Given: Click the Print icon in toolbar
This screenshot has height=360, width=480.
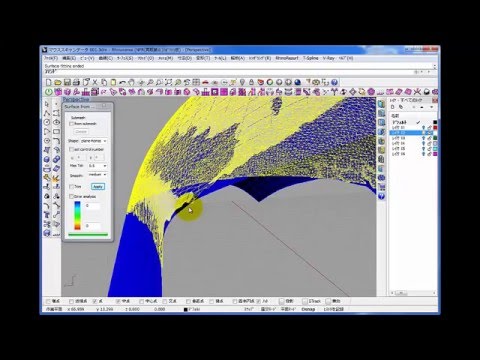Looking at the screenshot, I should coord(76,82).
